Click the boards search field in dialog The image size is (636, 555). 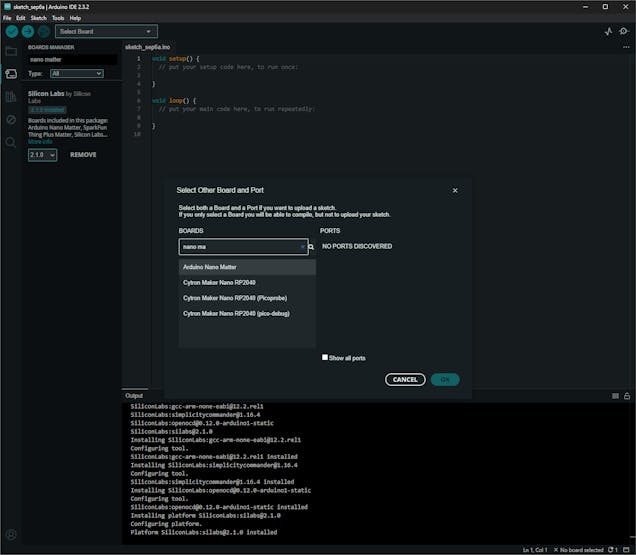[x=243, y=247]
